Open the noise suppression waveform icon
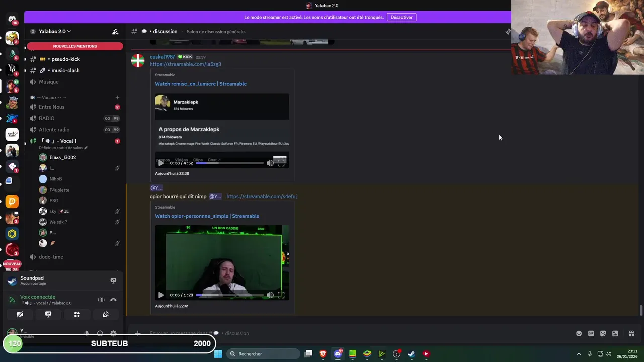Screen dimensions: 644x362 coord(101,300)
